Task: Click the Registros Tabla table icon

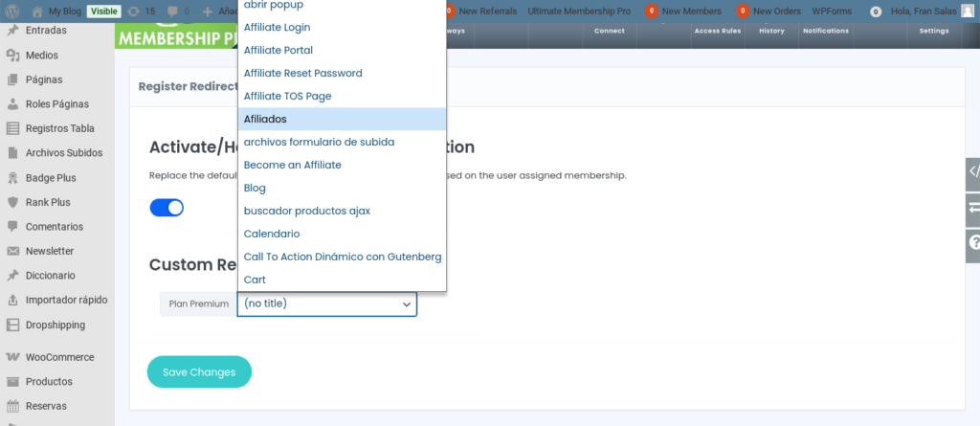Action: 12,128
